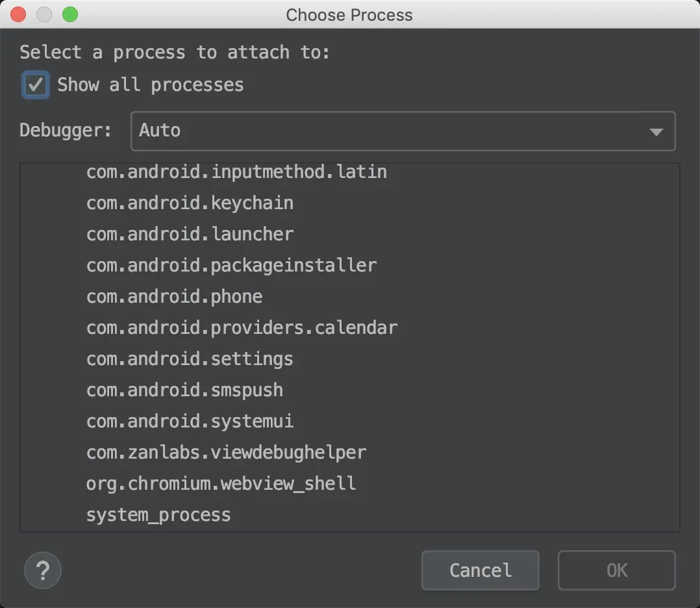The width and height of the screenshot is (700, 608).
Task: Choose com.zanlabs.viewdebughelper process
Action: [x=226, y=453]
